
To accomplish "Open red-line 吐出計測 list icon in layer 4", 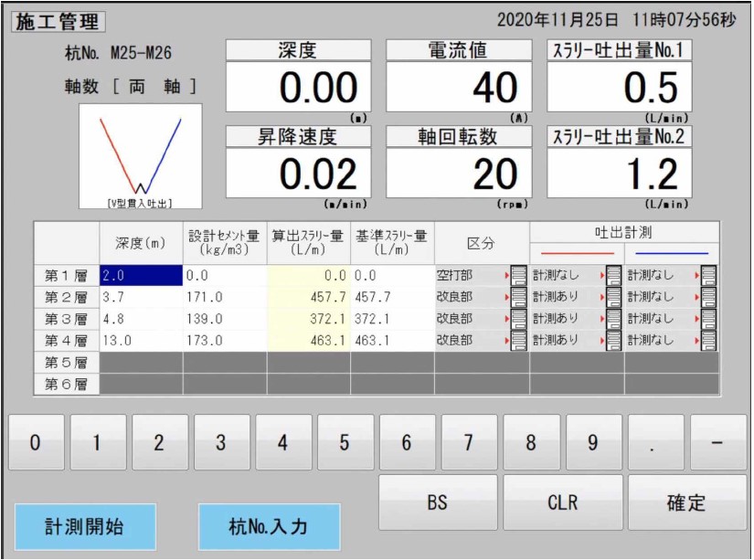I will click(613, 341).
